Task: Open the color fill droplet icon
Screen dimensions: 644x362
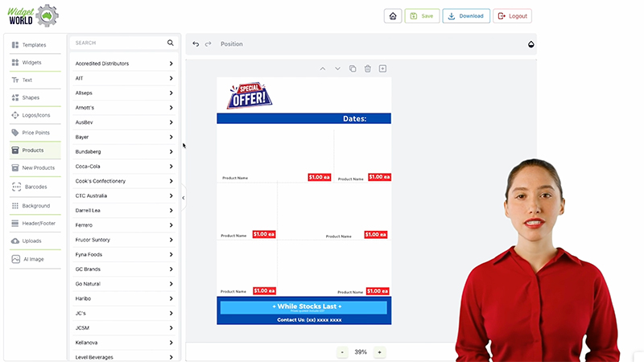Action: (530, 44)
